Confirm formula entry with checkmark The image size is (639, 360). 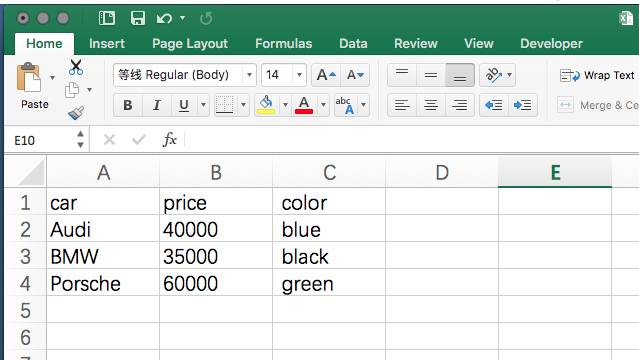139,140
